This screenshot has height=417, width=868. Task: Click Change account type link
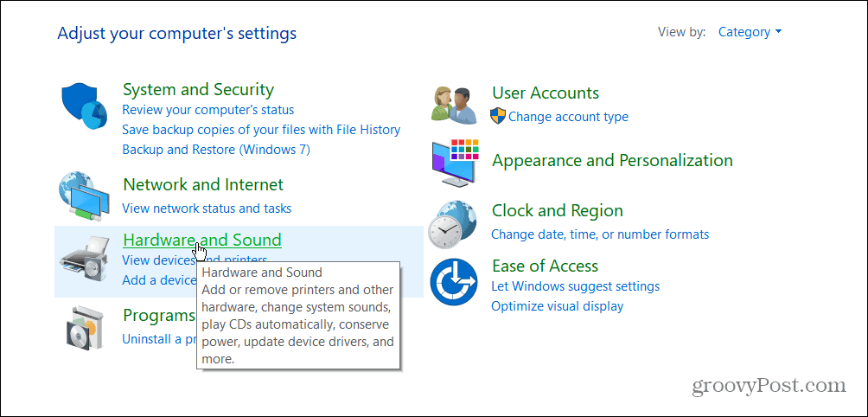pos(568,117)
